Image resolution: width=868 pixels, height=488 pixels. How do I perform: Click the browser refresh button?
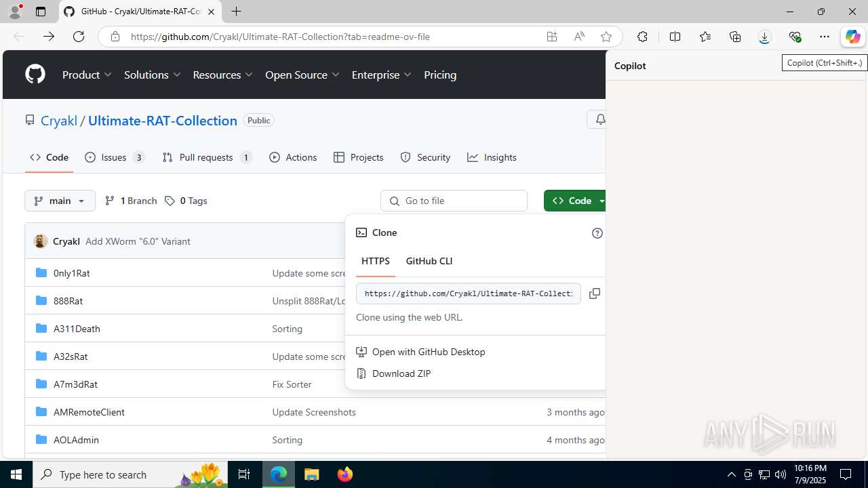pyautogui.click(x=79, y=37)
